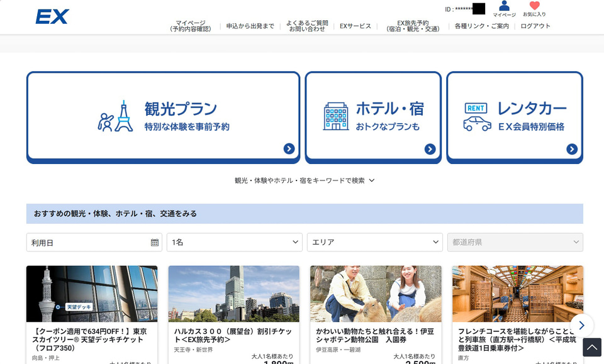Click capybara 伊豆シャボテン動物公園 thumbnail
Screen dimensions: 604x364
[x=376, y=294]
